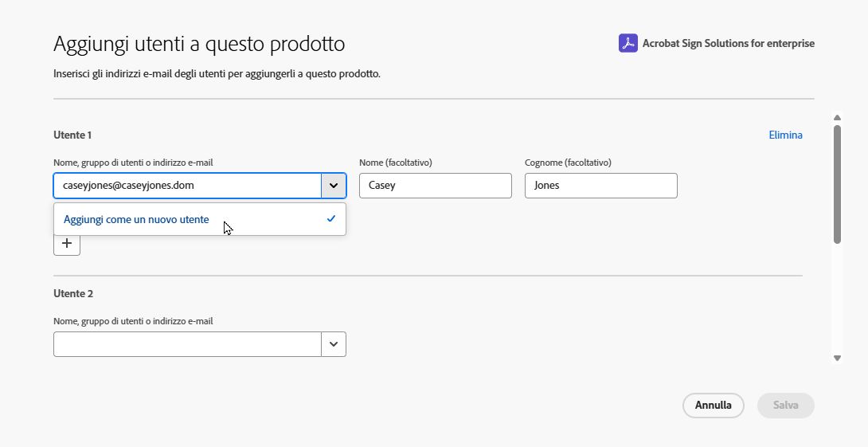Click the scrollbar down arrow
This screenshot has height=447, width=868.
837,359
